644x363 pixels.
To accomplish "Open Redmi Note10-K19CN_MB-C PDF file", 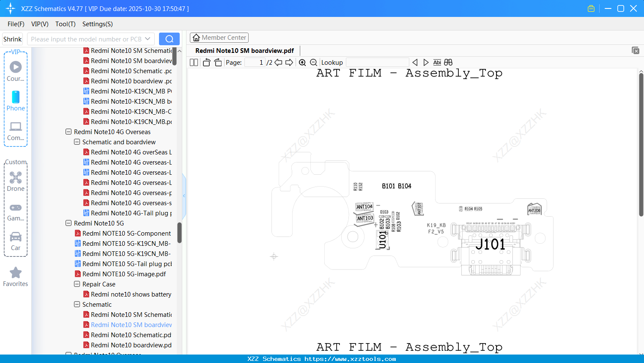I will point(128,112).
